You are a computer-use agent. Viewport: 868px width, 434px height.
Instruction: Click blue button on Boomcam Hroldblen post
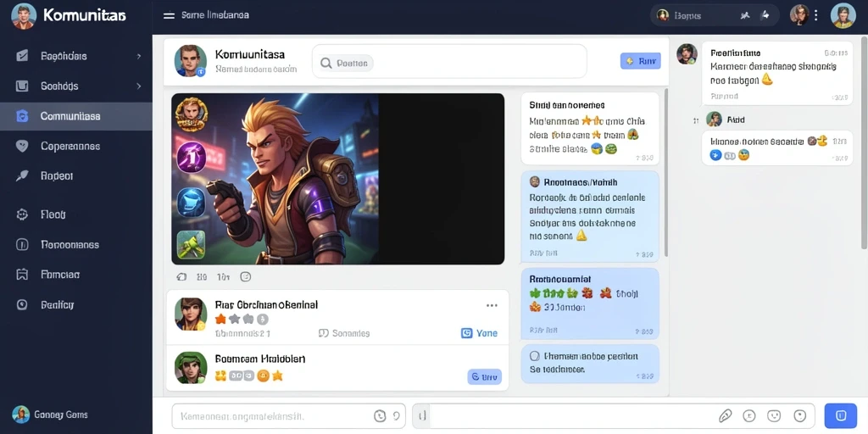(484, 376)
